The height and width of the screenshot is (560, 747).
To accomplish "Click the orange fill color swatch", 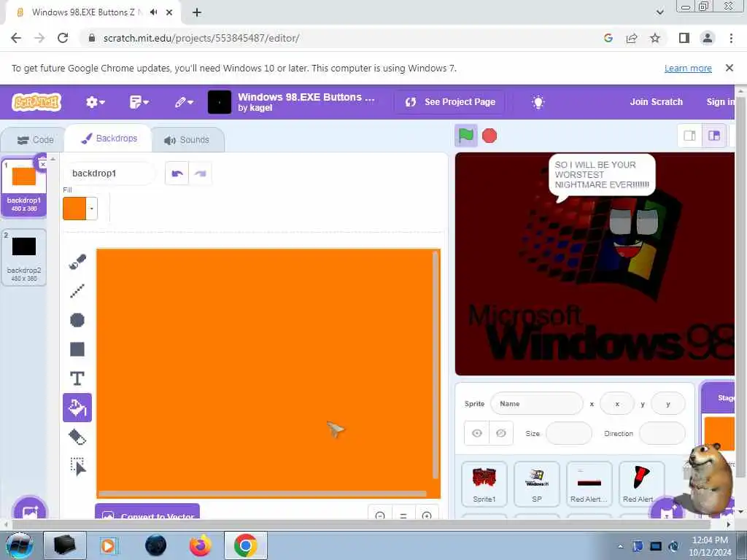I will pos(74,209).
